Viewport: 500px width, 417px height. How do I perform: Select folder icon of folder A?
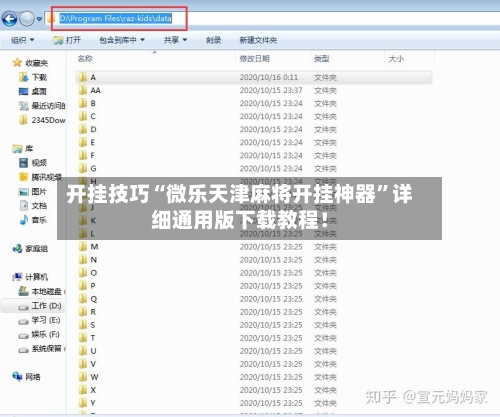pyautogui.click(x=83, y=77)
